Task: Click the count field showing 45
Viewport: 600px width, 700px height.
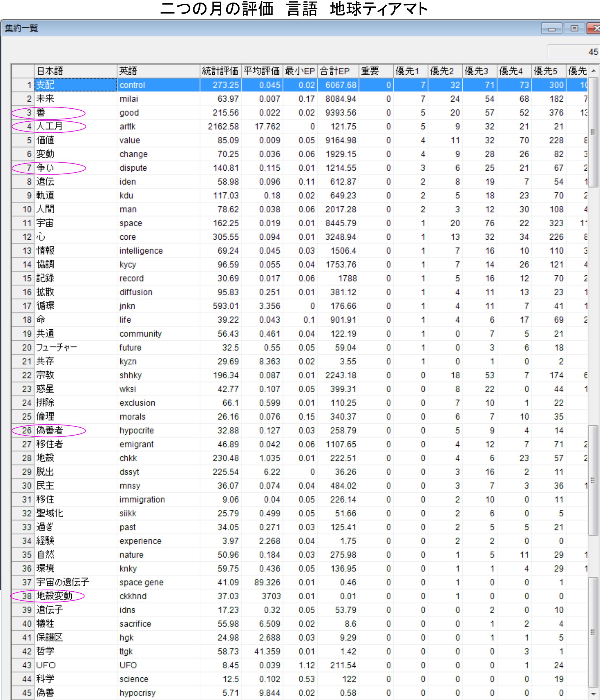Action: [573, 52]
